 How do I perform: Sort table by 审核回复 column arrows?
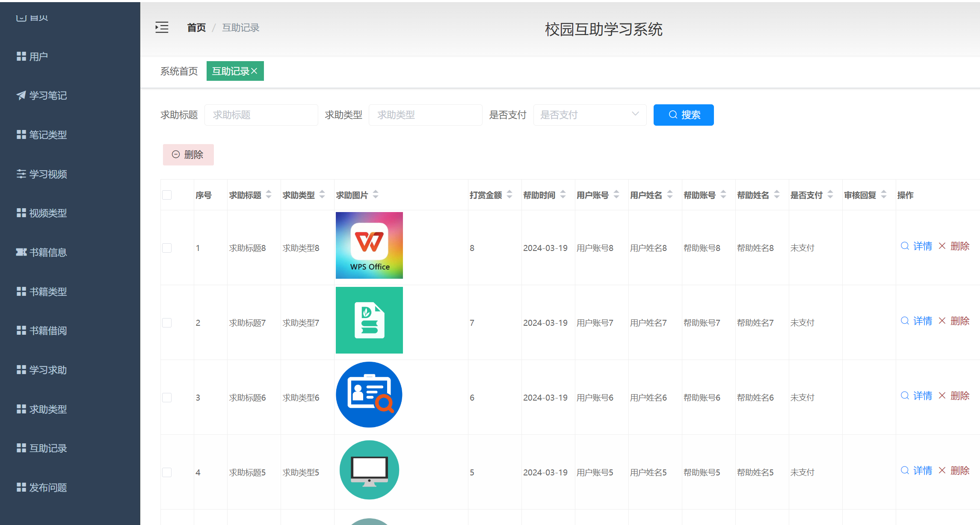tap(884, 195)
